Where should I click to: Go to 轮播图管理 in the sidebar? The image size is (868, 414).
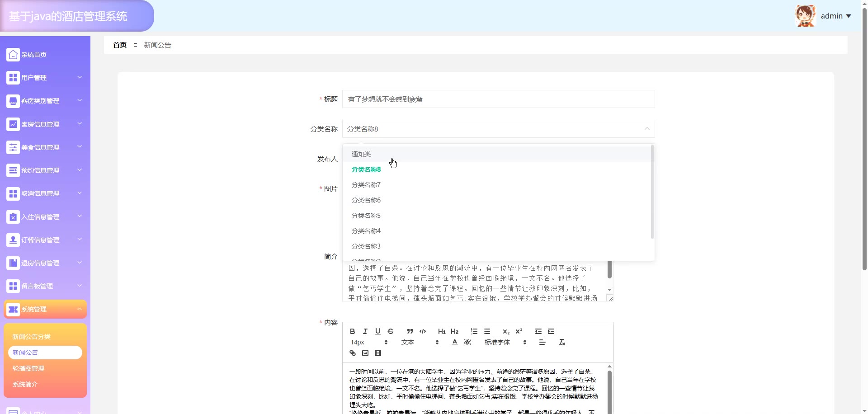click(x=45, y=368)
